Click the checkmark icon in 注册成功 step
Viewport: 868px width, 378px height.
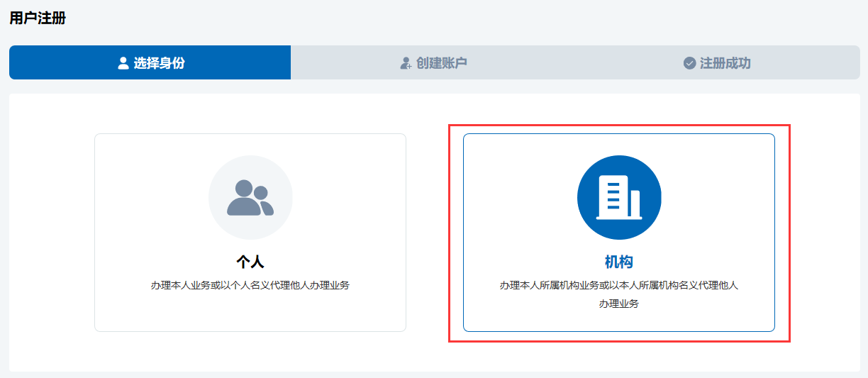689,63
